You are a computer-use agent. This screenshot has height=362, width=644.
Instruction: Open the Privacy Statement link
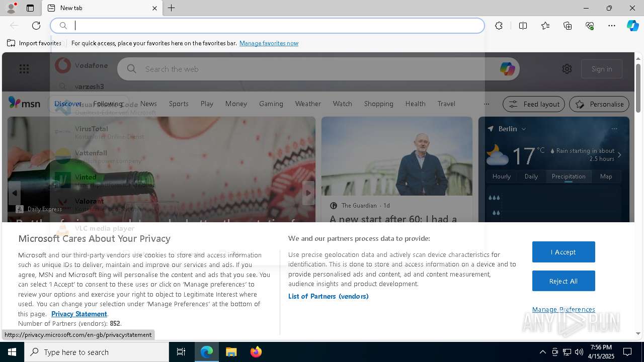pos(79,314)
